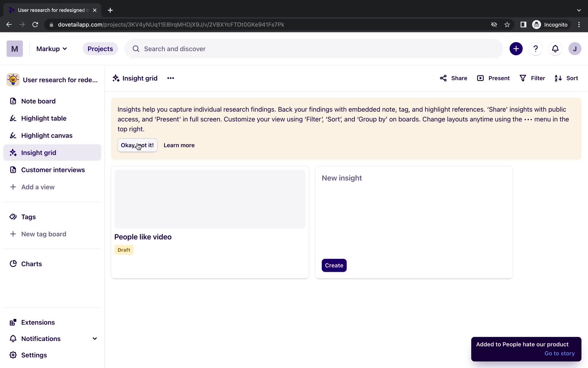Image resolution: width=588 pixels, height=368 pixels.
Task: Open the Charts section
Action: point(32,264)
